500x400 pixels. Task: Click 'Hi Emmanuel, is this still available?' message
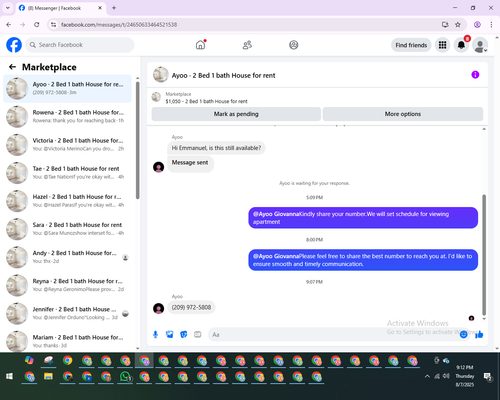pyautogui.click(x=216, y=148)
